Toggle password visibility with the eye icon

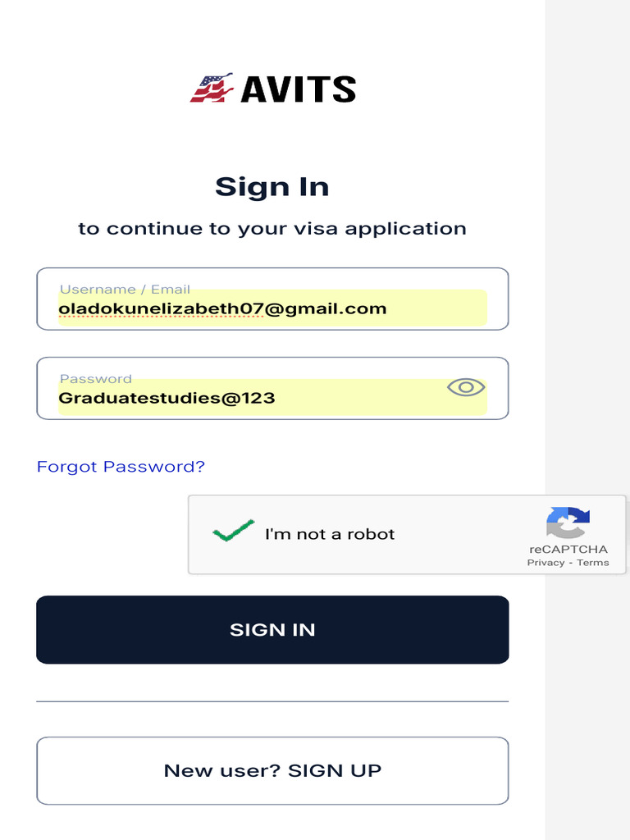click(x=466, y=387)
